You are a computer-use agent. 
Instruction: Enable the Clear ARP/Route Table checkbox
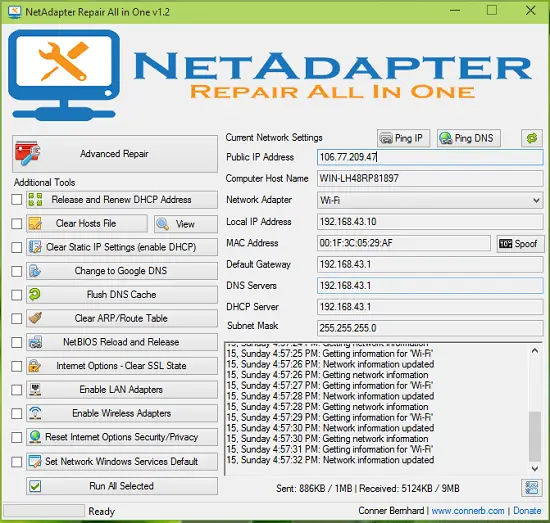pos(16,319)
